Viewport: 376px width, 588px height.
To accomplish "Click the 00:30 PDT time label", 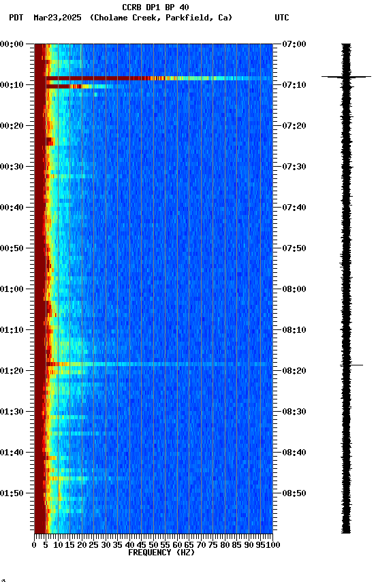I will click(12, 167).
